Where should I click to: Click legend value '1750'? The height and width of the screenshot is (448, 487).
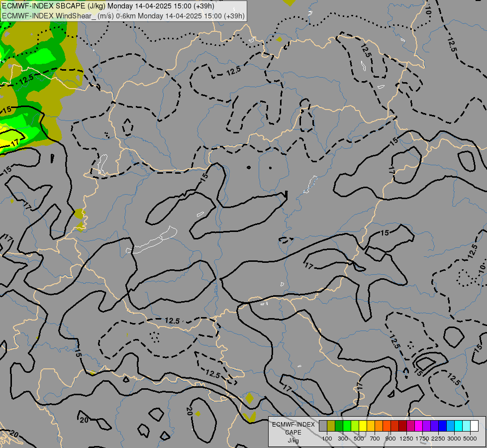422,439
